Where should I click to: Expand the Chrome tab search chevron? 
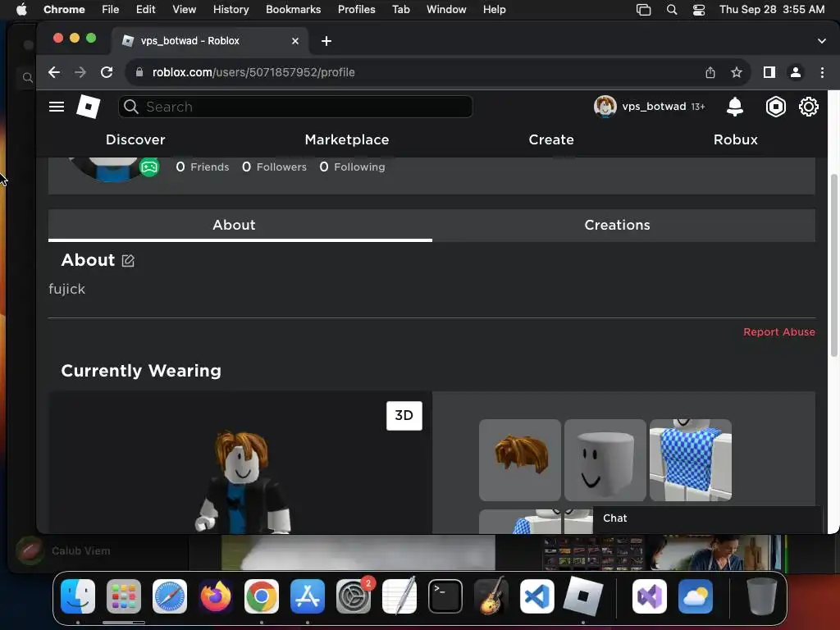click(x=821, y=41)
